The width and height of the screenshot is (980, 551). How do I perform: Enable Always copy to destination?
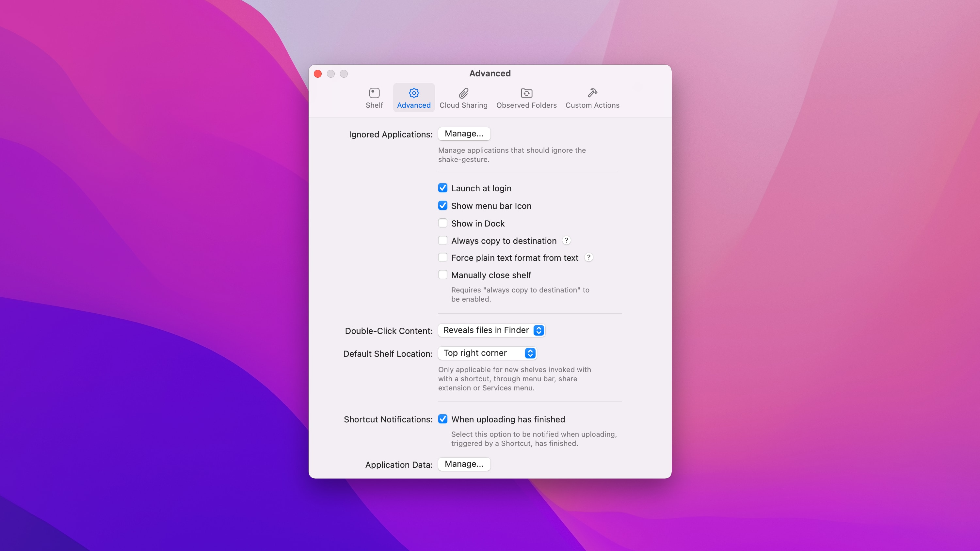point(442,240)
